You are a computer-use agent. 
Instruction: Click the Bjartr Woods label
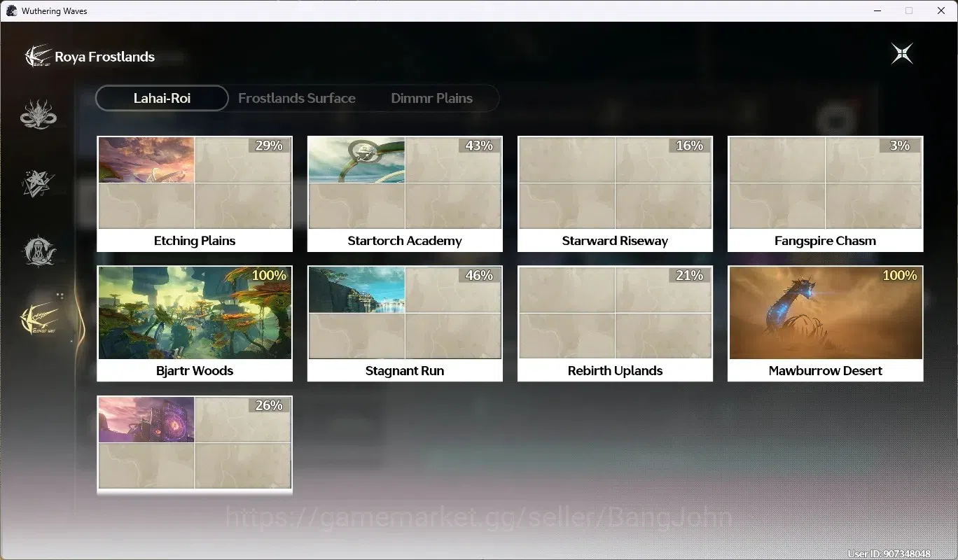pos(195,371)
